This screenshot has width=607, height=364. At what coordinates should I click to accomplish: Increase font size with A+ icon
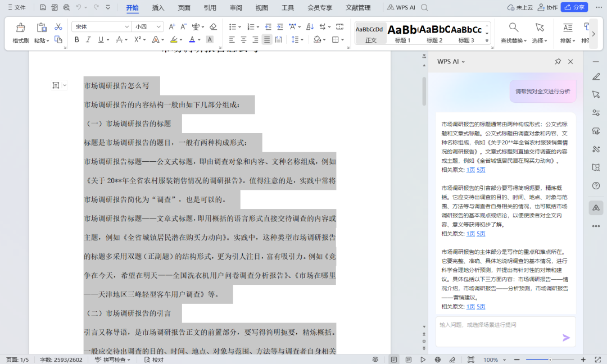click(172, 27)
